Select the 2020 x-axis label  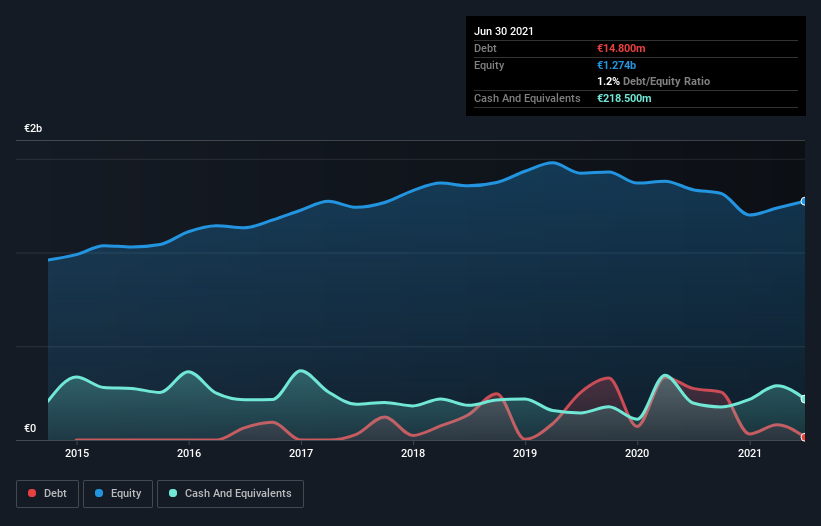638,454
